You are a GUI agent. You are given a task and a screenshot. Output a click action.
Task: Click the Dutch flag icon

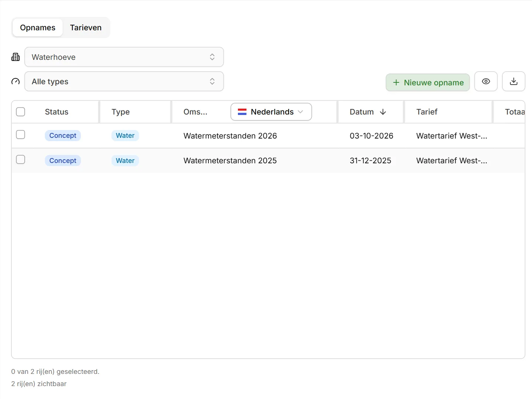pyautogui.click(x=242, y=112)
